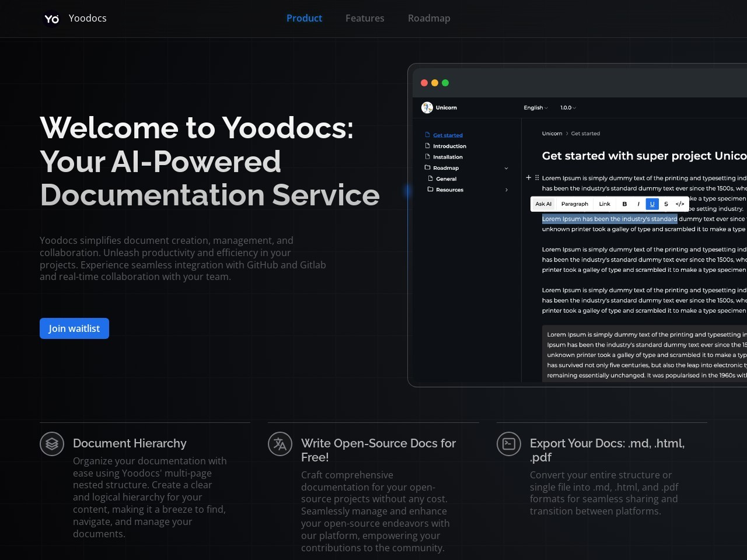Click the Installation page file icon

click(x=427, y=156)
